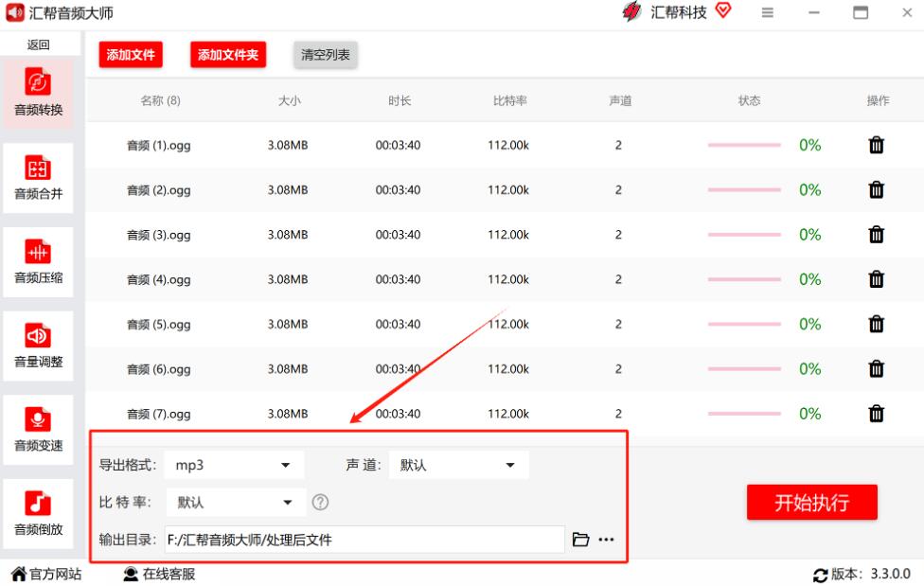This screenshot has height=586, width=924.
Task: Select file name 音频 (2).ogg
Action: click(159, 190)
